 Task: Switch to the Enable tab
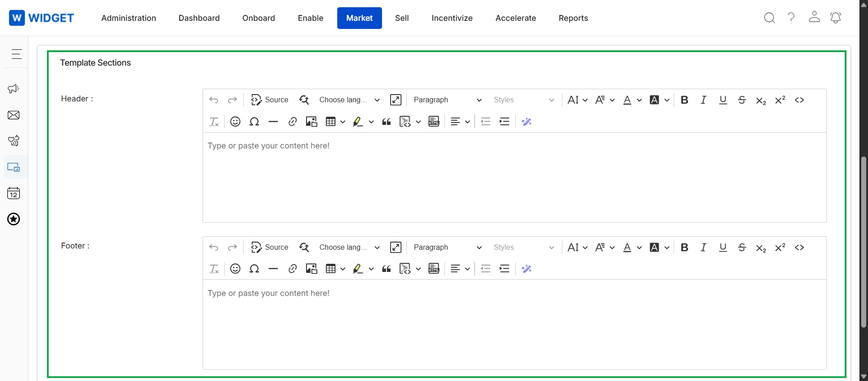tap(311, 18)
